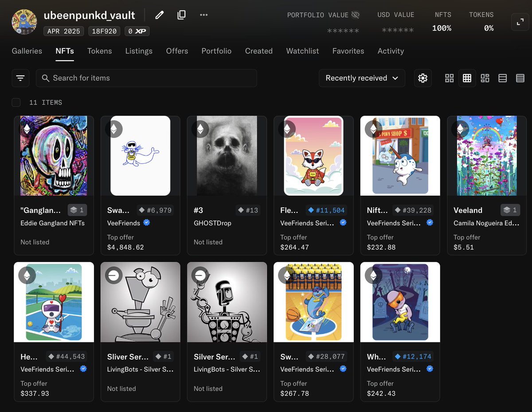Image resolution: width=532 pixels, height=412 pixels.
Task: Click the XP badge under username
Action: point(137,31)
